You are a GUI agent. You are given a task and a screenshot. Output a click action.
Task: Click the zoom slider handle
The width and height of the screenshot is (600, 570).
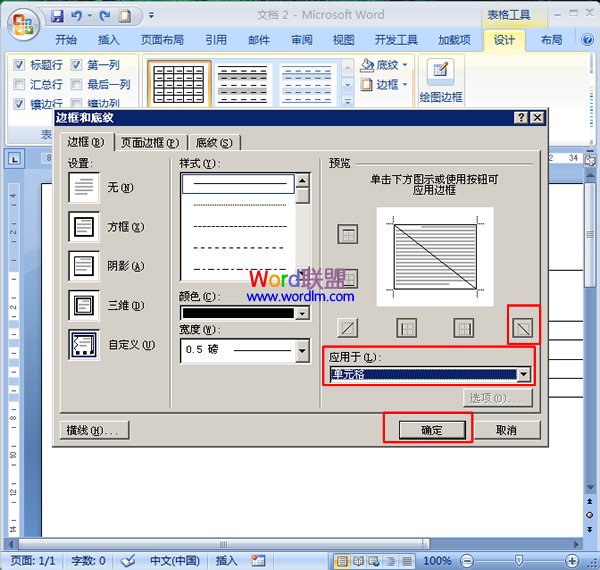tap(518, 561)
